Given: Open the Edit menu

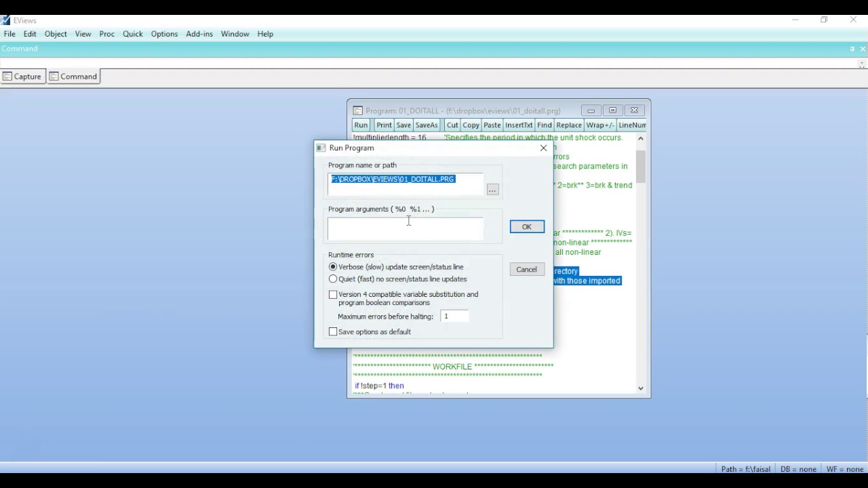Looking at the screenshot, I should tap(30, 34).
